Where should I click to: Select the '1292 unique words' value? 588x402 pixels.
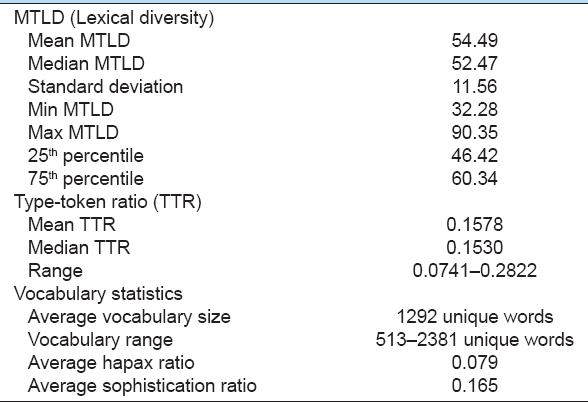point(475,317)
